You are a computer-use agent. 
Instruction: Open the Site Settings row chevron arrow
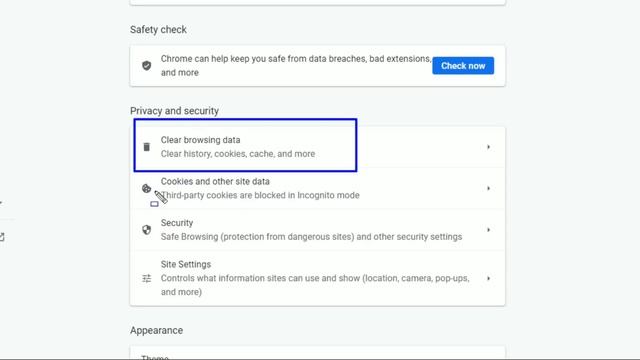488,278
